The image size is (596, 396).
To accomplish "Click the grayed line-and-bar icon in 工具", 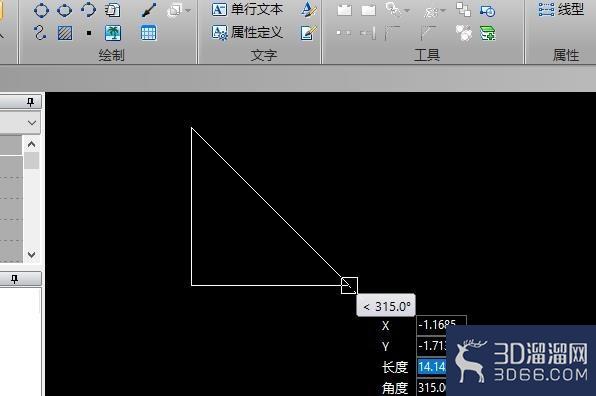I will pos(368,33).
